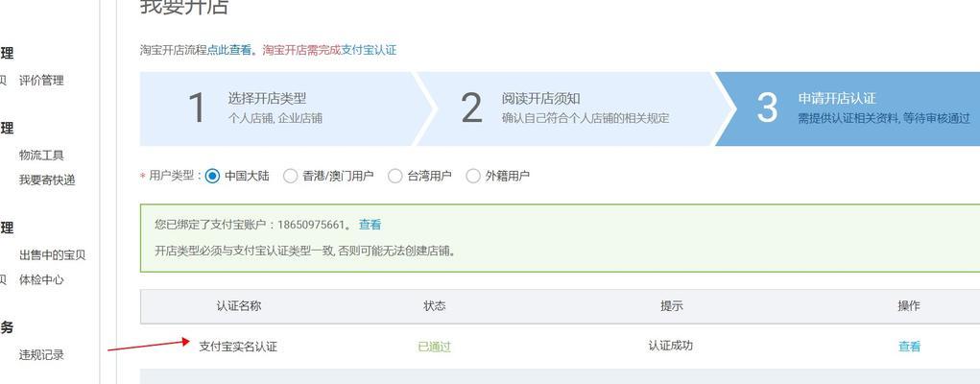This screenshot has height=384, width=980.
Task: Click the 支付宝实名认证 row name
Action: pos(237,346)
